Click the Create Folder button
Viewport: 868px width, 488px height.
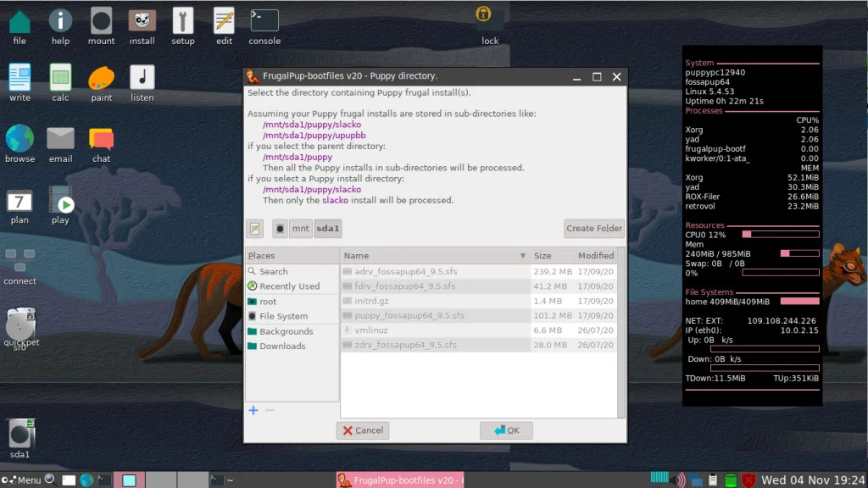594,229
